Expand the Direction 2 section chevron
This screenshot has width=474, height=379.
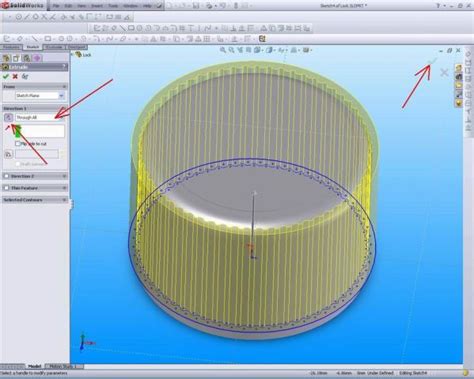(64, 176)
